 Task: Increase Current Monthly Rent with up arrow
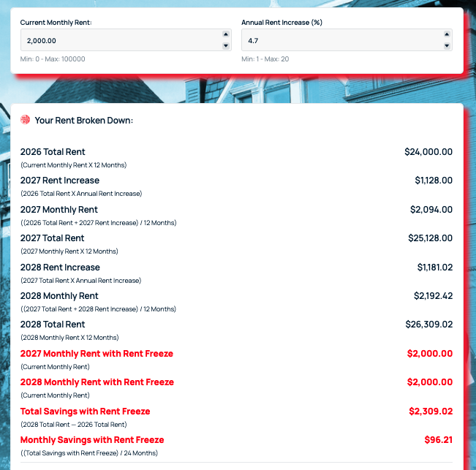pos(225,34)
